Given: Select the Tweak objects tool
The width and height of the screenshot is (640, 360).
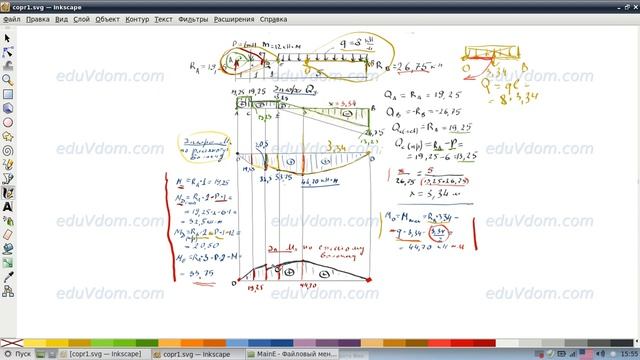Looking at the screenshot, I should (x=7, y=66).
